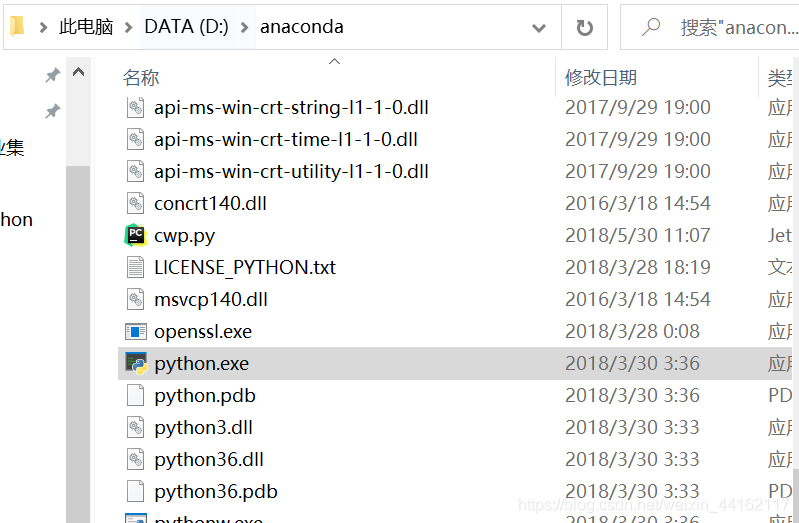Expand the chevron after 此电脑 in breadcrumb
Viewport: 799px width, 523px height.
128,27
